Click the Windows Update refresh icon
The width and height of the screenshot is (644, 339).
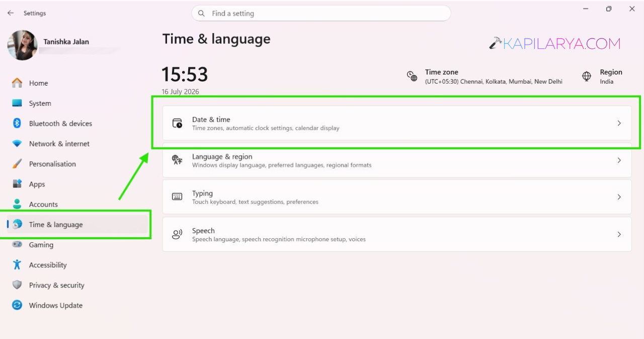pyautogui.click(x=17, y=305)
